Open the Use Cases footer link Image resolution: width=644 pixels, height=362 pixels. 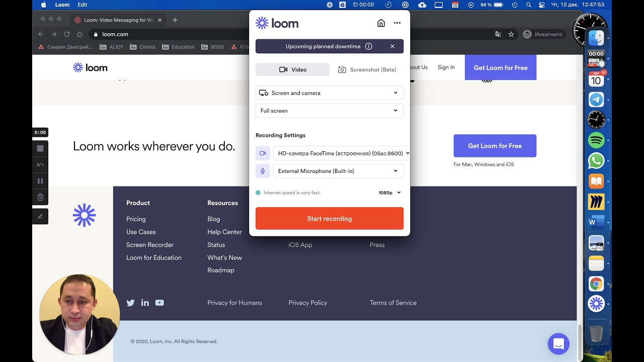tap(141, 232)
